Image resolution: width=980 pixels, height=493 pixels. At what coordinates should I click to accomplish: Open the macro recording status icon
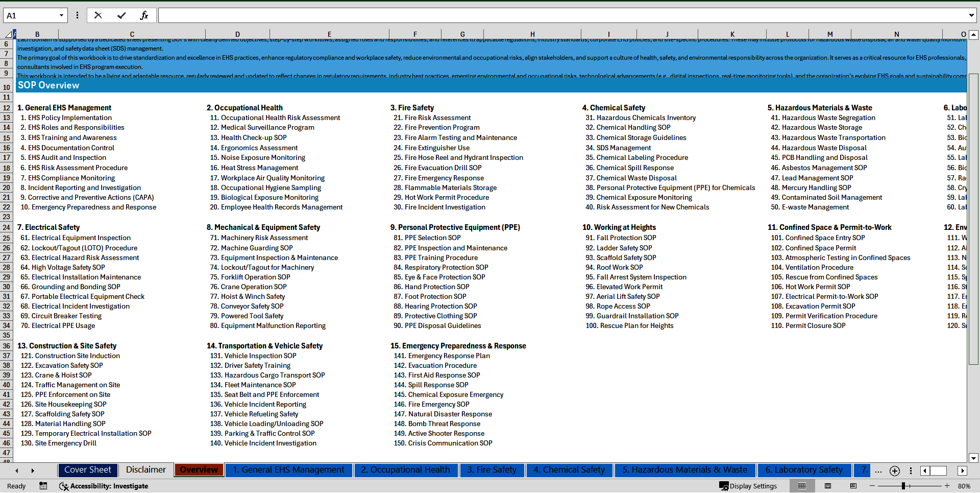pyautogui.click(x=43, y=486)
